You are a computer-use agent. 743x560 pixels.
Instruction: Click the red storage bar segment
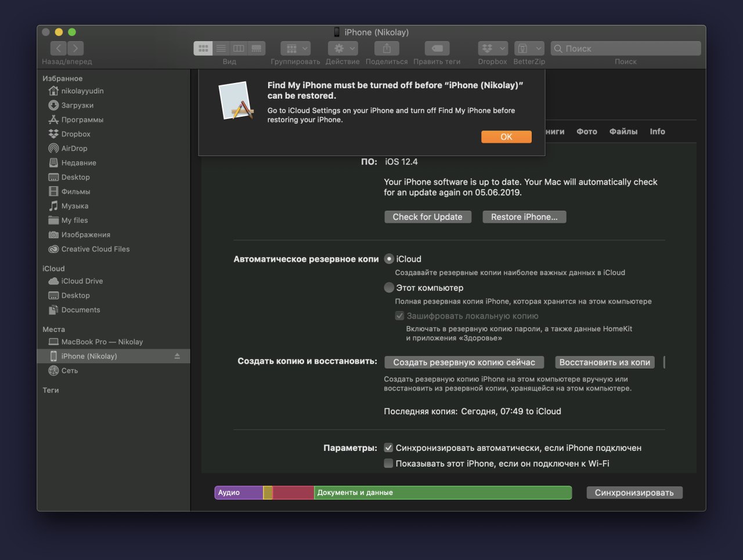[293, 493]
